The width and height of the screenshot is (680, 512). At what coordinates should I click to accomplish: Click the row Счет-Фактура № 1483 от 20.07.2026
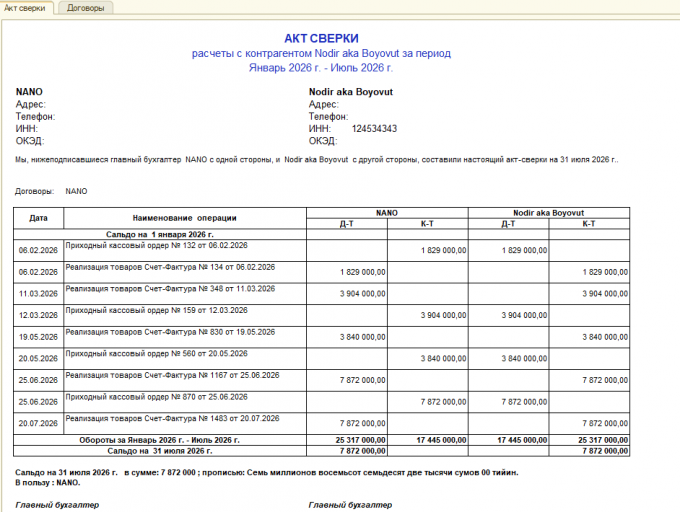tap(321, 424)
